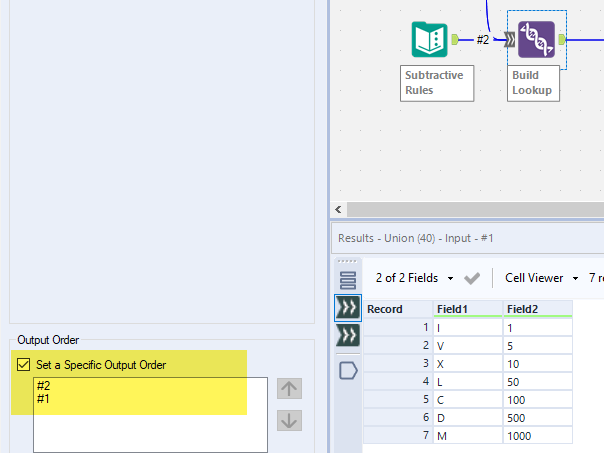Select Field1 cell containing C
604x453 pixels.
pos(468,400)
